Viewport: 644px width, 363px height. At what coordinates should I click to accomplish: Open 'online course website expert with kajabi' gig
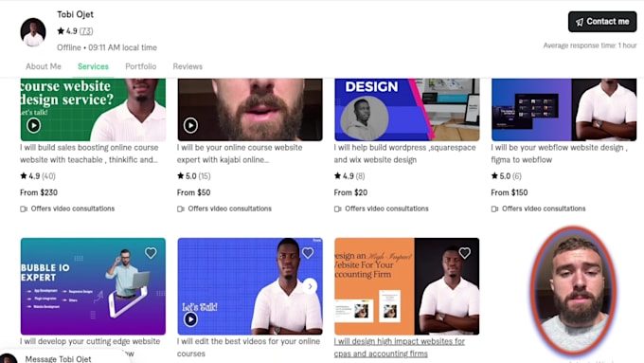click(x=240, y=154)
